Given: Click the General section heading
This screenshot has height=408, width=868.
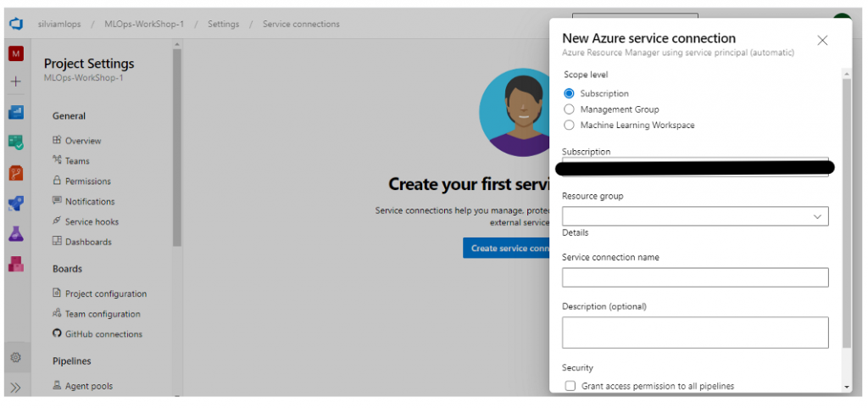Looking at the screenshot, I should [70, 116].
